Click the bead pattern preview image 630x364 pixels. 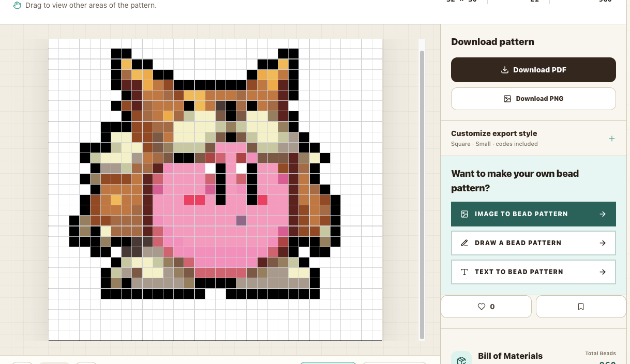coord(216,189)
